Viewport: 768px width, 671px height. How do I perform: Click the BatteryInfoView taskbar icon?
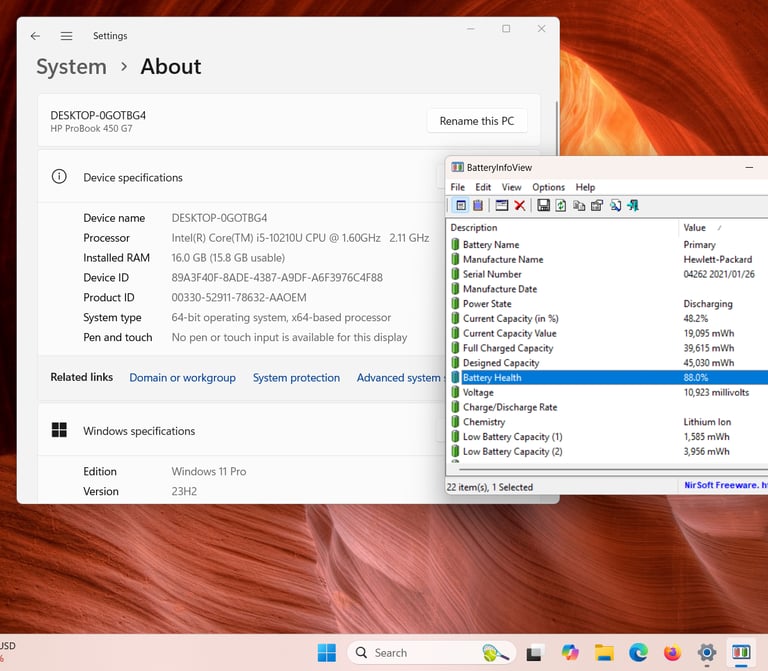click(x=741, y=653)
